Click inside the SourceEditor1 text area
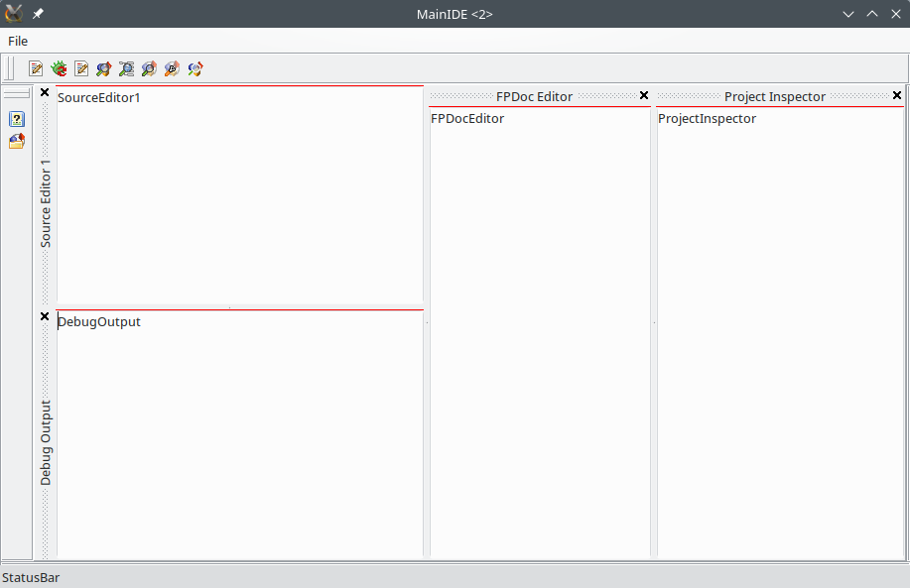 point(238,198)
